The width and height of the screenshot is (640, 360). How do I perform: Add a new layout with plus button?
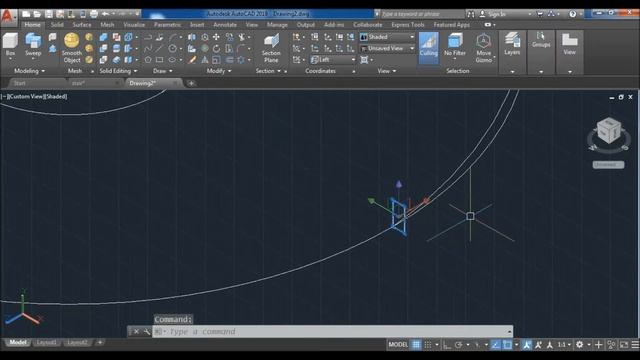[100, 342]
